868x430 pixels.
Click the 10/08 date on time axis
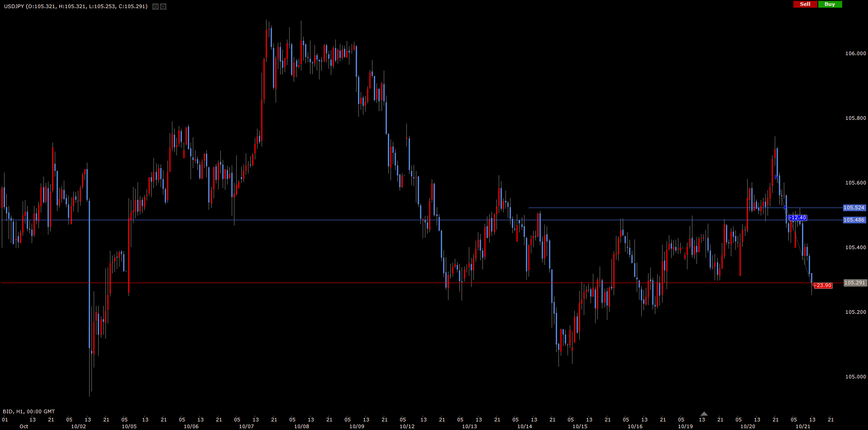tap(301, 426)
